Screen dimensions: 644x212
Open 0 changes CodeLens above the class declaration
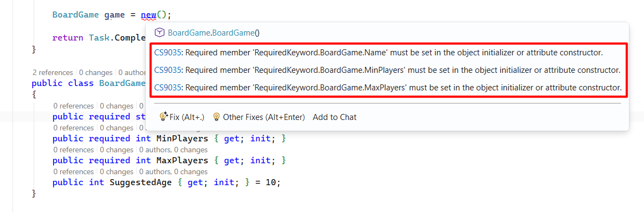click(x=96, y=72)
